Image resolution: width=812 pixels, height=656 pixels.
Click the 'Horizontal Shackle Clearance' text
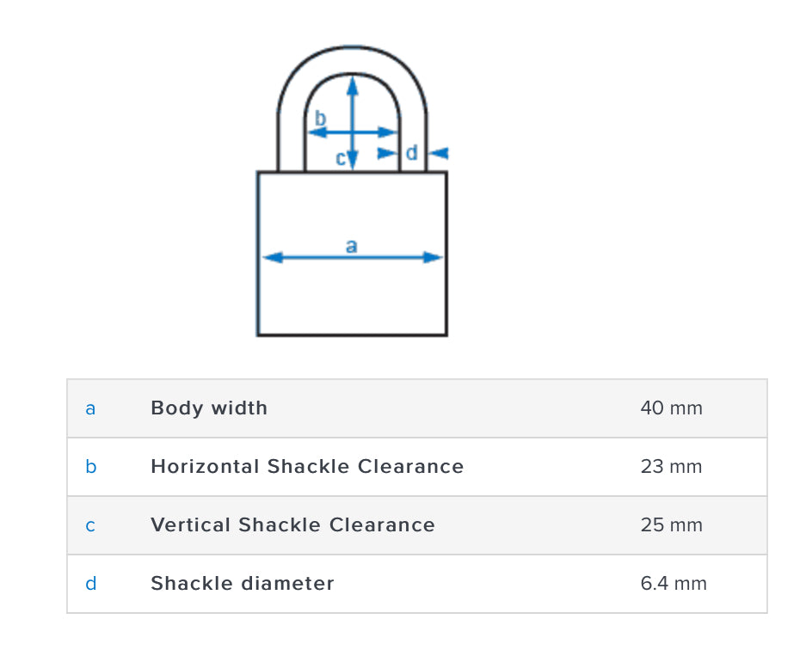point(307,467)
